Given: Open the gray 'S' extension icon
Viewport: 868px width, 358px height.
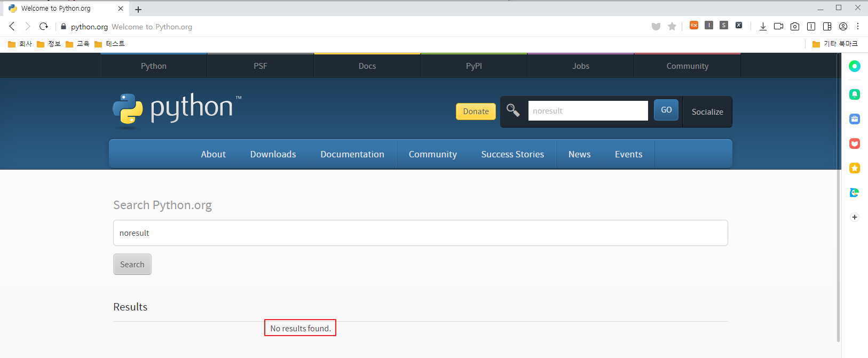Looking at the screenshot, I should (x=724, y=25).
